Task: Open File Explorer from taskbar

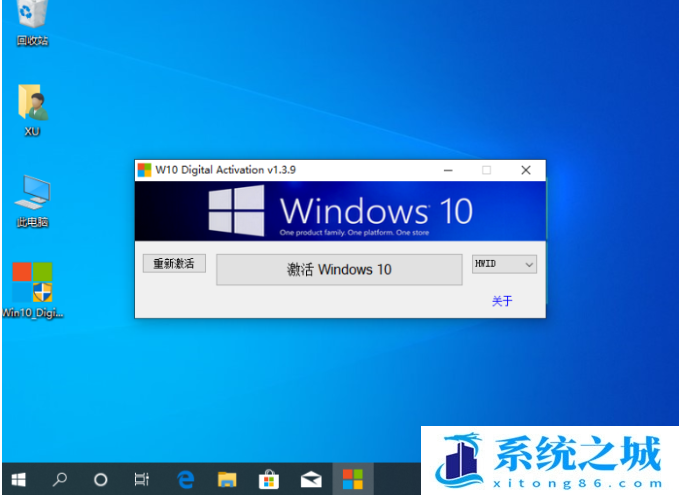Action: point(227,479)
